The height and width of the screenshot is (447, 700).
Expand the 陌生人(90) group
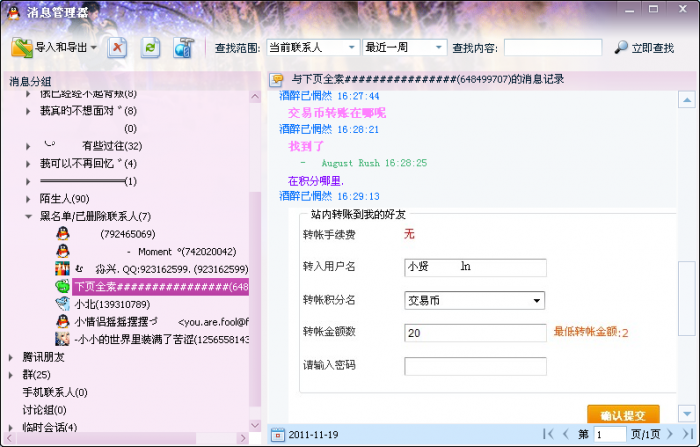(28, 199)
